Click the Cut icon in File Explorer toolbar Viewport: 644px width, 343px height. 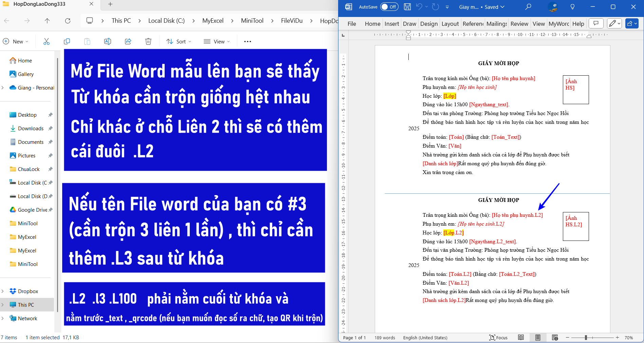pos(47,41)
